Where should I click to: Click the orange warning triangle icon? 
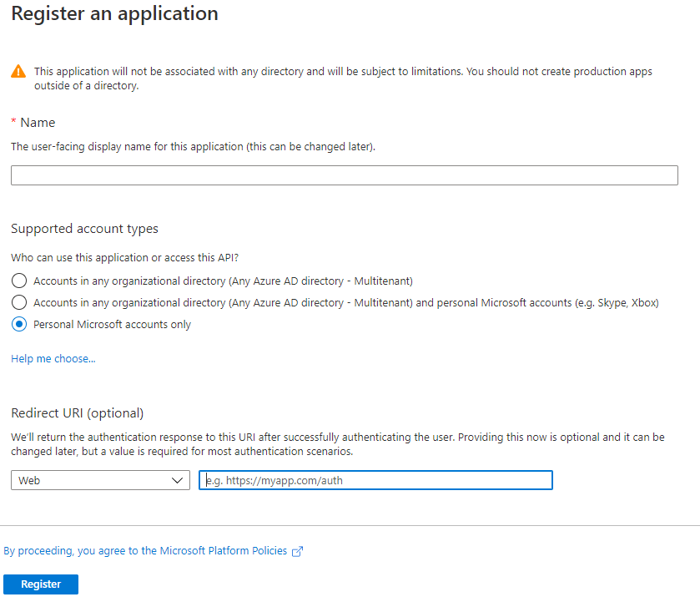point(18,73)
